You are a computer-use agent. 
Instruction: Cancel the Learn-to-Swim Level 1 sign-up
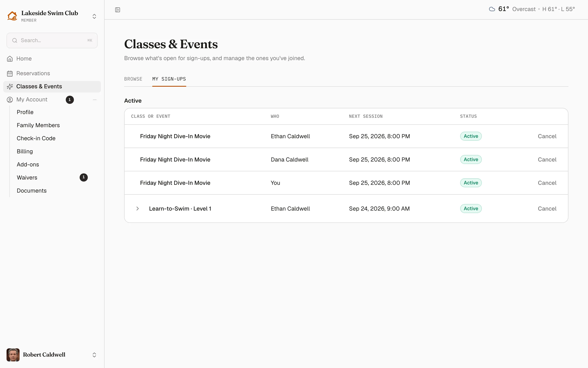pos(547,209)
